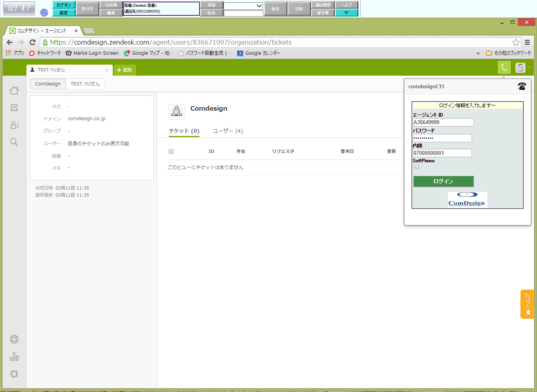Image resolution: width=537 pixels, height=392 pixels.
Task: Open the ユーザー permission dropdown value
Action: coord(99,144)
